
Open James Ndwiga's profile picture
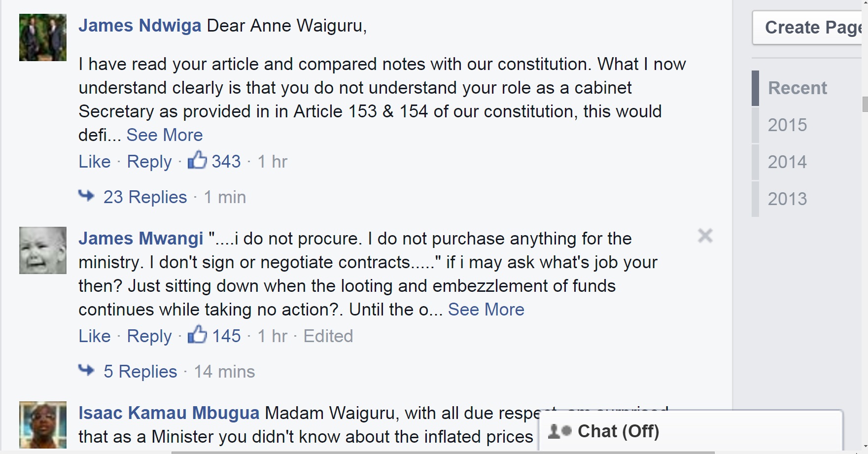point(43,37)
